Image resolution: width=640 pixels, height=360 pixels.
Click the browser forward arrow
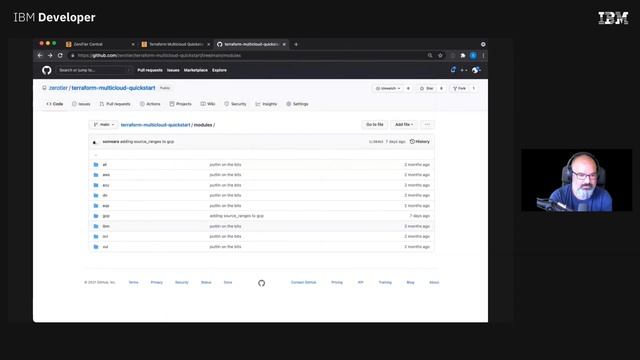click(x=50, y=56)
